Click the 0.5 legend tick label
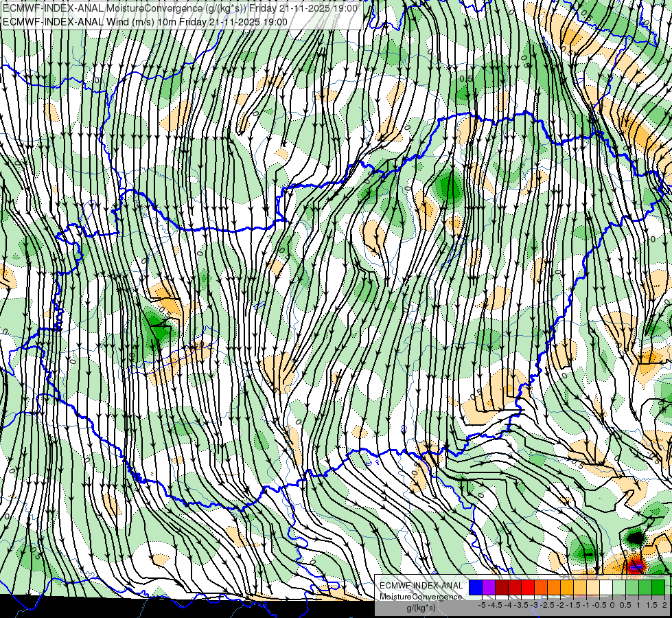The height and width of the screenshot is (618, 672). [x=626, y=605]
